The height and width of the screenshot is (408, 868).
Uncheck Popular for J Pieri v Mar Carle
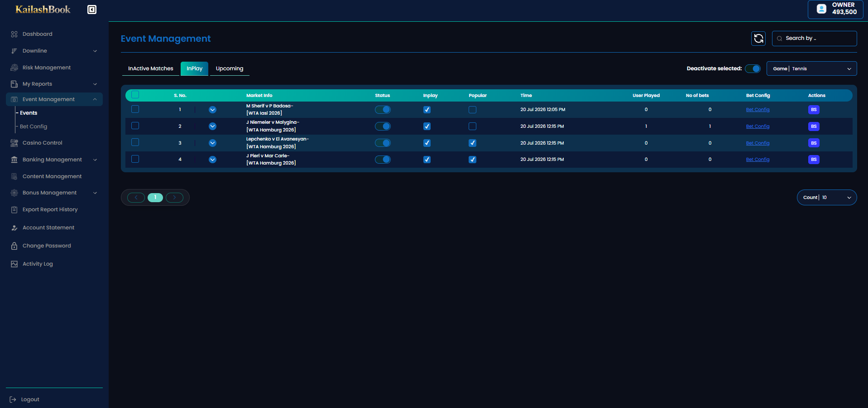click(472, 160)
